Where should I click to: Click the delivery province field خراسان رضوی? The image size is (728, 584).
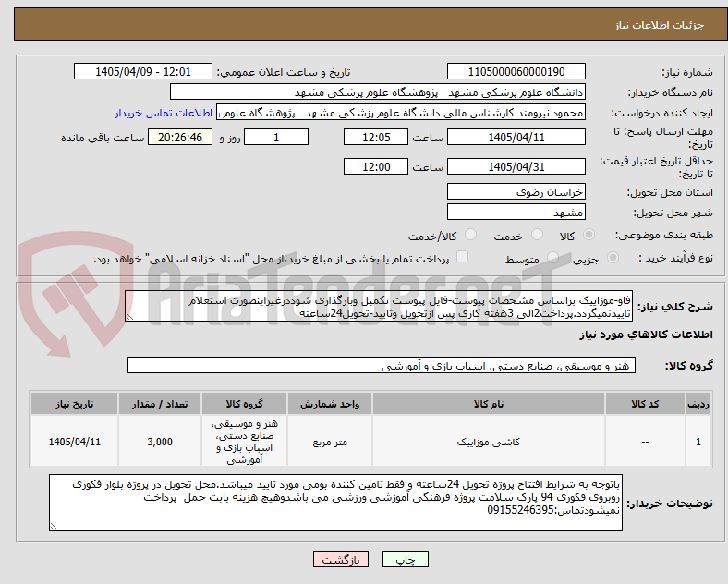pyautogui.click(x=516, y=191)
